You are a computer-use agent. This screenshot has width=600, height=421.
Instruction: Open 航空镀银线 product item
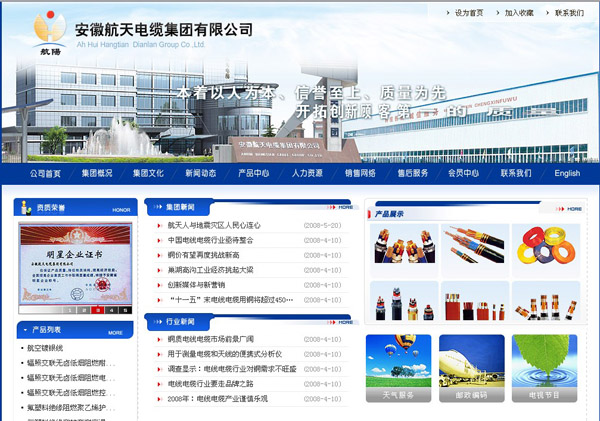coord(45,348)
